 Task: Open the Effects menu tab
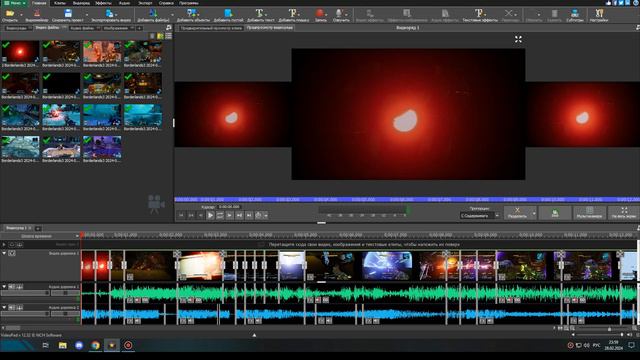[103, 3]
